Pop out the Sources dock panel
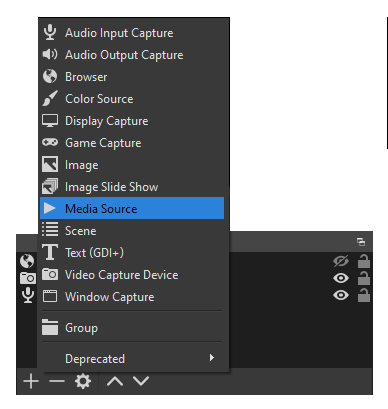The image size is (388, 409). coord(361,242)
